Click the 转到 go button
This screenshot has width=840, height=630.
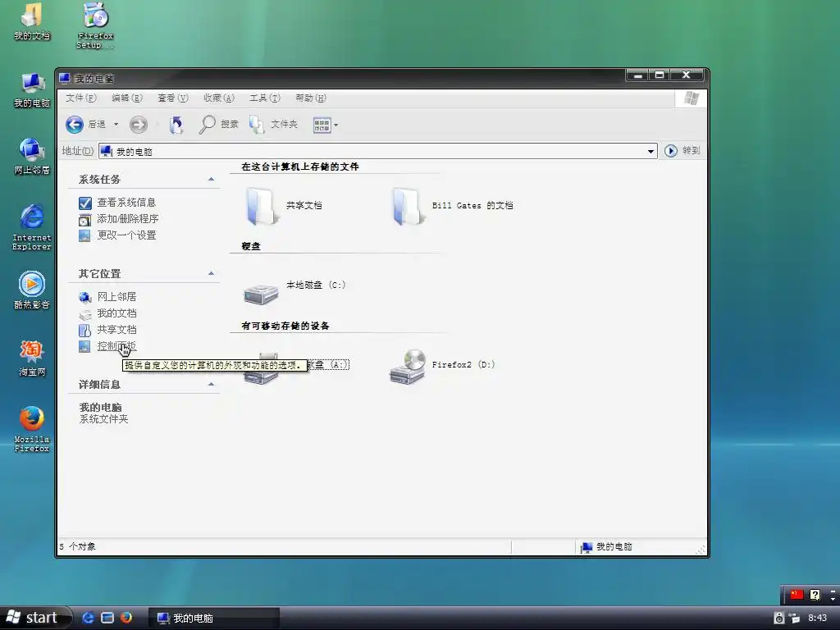(x=682, y=151)
